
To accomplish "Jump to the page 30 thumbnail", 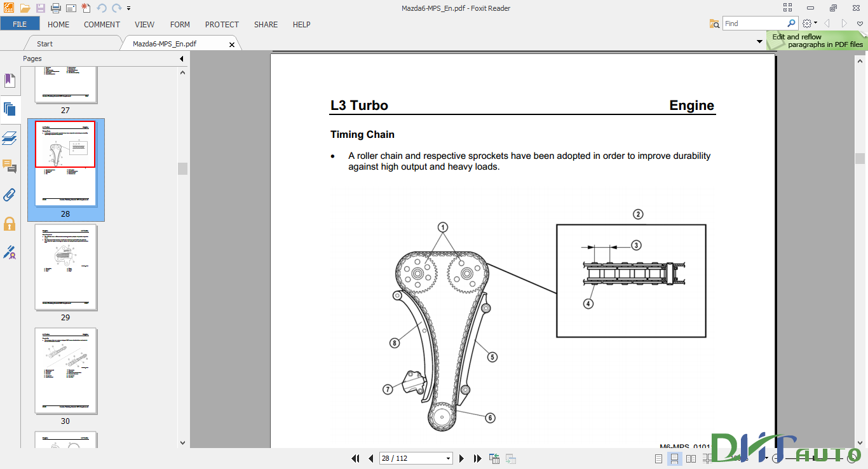I will tap(65, 370).
